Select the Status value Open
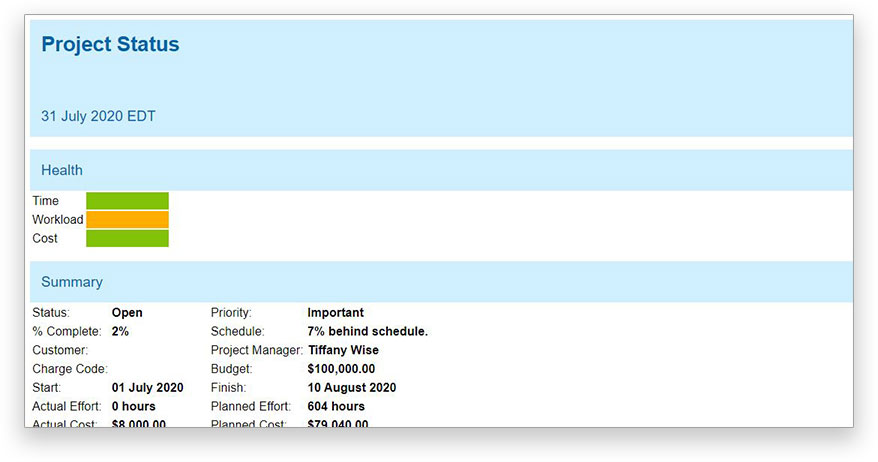The height and width of the screenshot is (462, 878). click(x=127, y=312)
